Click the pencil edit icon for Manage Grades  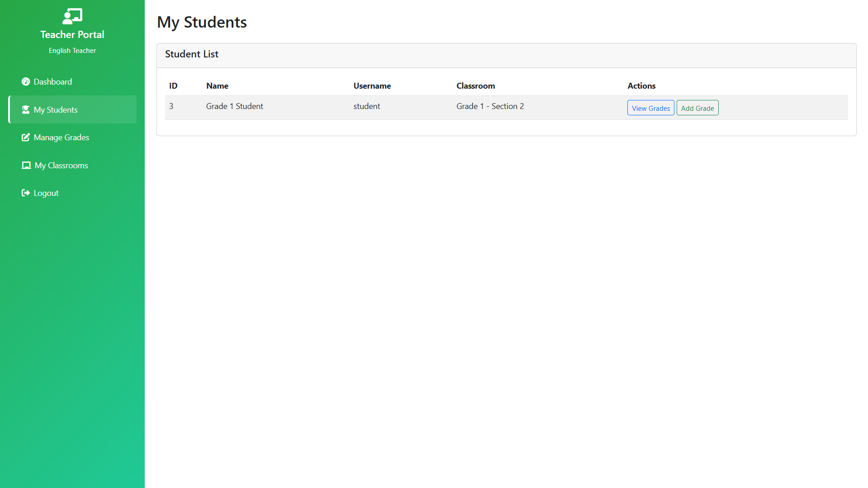coord(26,137)
